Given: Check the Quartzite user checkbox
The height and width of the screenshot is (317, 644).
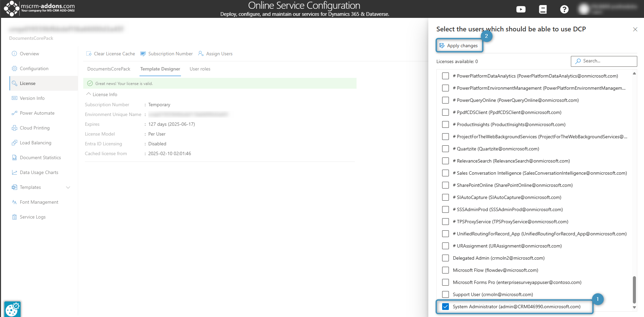Looking at the screenshot, I should [x=445, y=149].
